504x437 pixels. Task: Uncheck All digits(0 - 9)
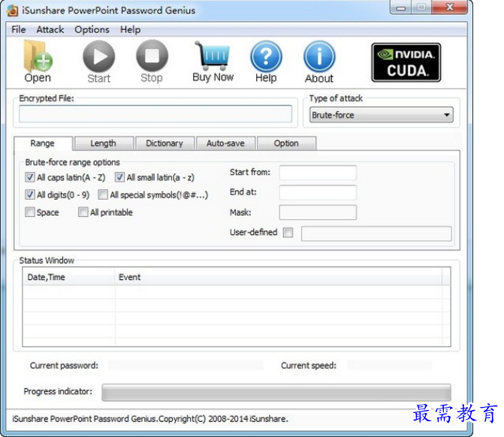[30, 194]
